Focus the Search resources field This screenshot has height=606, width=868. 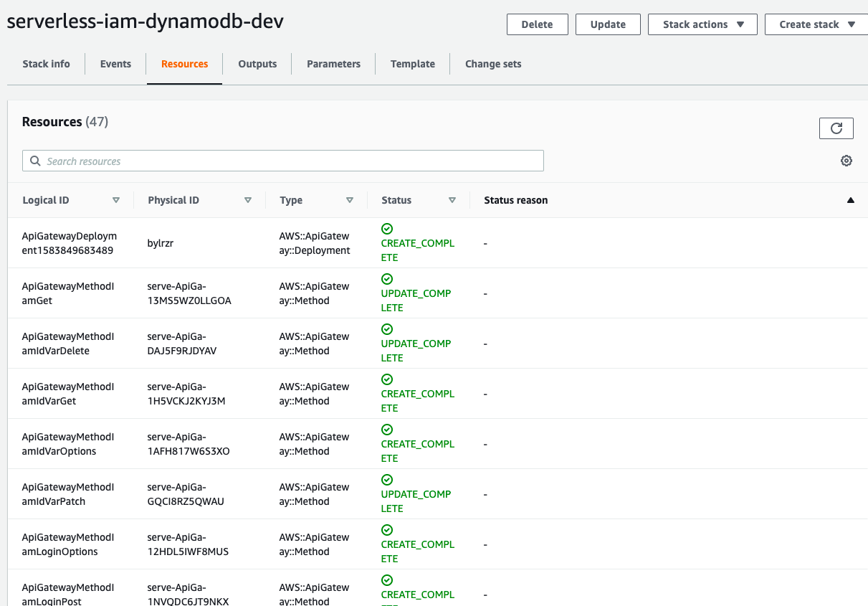(283, 161)
